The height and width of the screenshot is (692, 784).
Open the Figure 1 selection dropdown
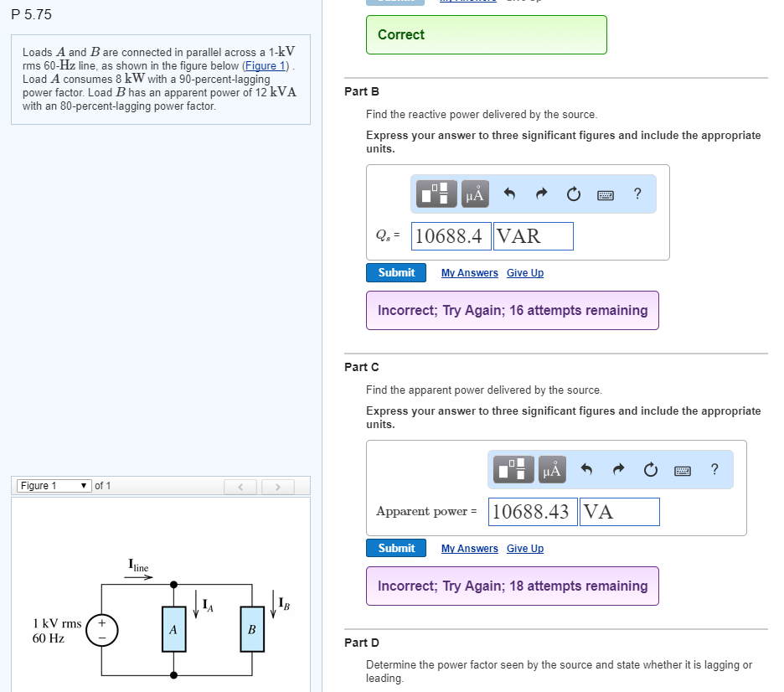[x=52, y=485]
